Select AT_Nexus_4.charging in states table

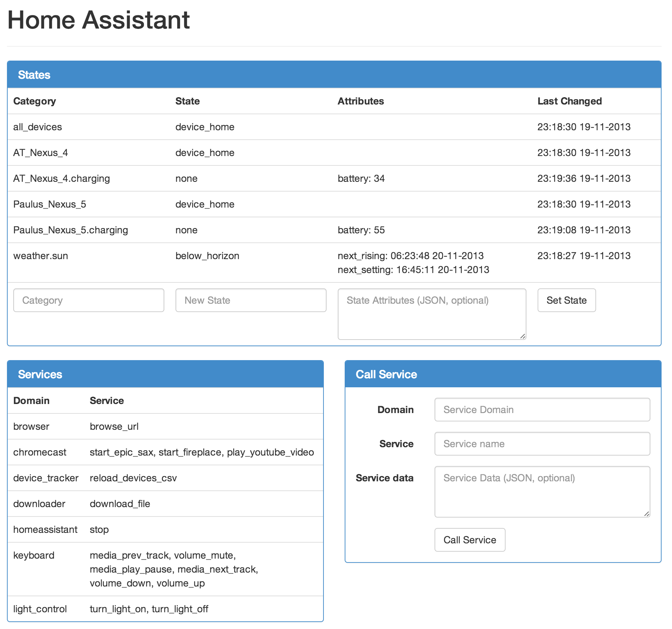(62, 179)
